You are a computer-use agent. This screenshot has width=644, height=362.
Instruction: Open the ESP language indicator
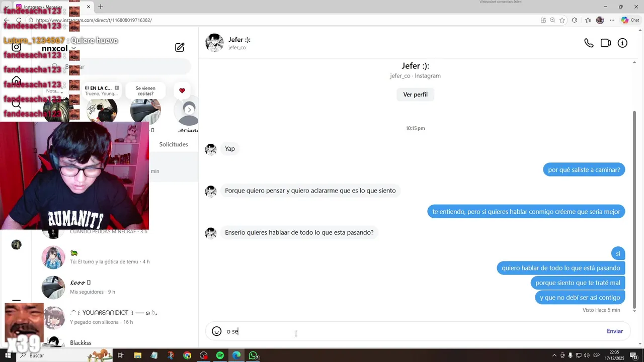tap(596, 355)
